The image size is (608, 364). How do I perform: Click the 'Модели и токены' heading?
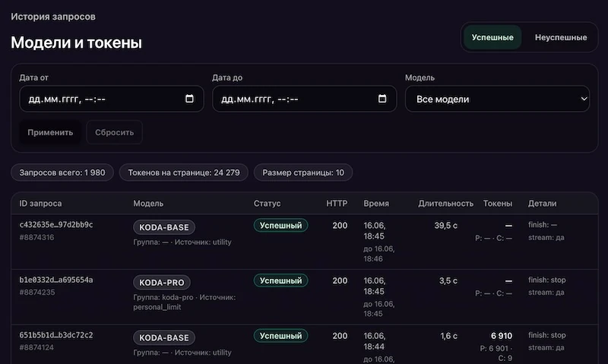click(x=77, y=43)
